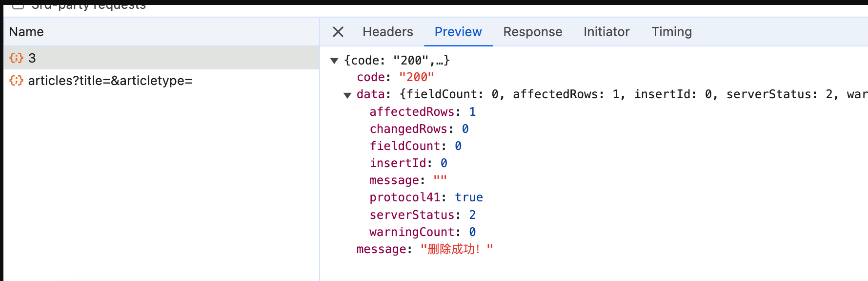This screenshot has width=868, height=281.
Task: Show the Timing tab
Action: click(x=671, y=32)
